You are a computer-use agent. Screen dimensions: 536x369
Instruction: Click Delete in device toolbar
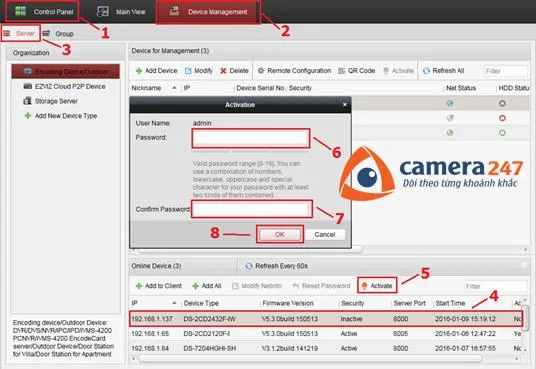coord(234,71)
